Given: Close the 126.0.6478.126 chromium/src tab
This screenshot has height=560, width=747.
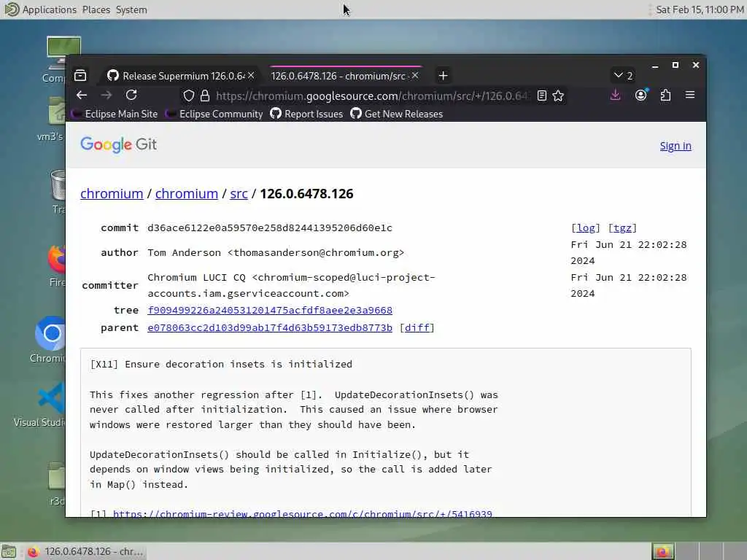Looking at the screenshot, I should [415, 76].
